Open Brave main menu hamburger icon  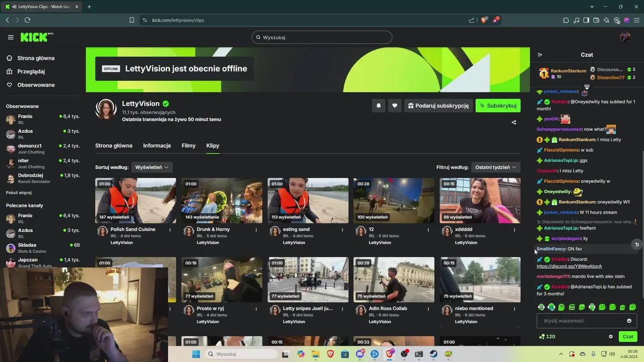[636, 20]
